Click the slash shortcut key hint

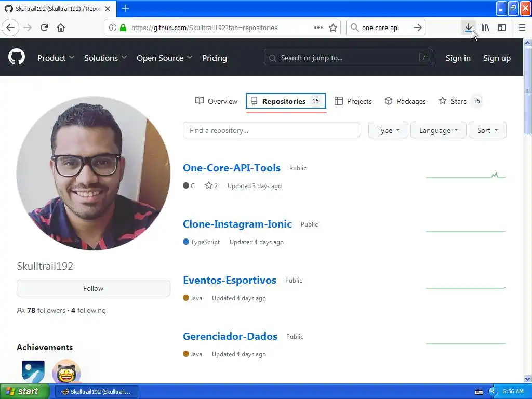424,57
